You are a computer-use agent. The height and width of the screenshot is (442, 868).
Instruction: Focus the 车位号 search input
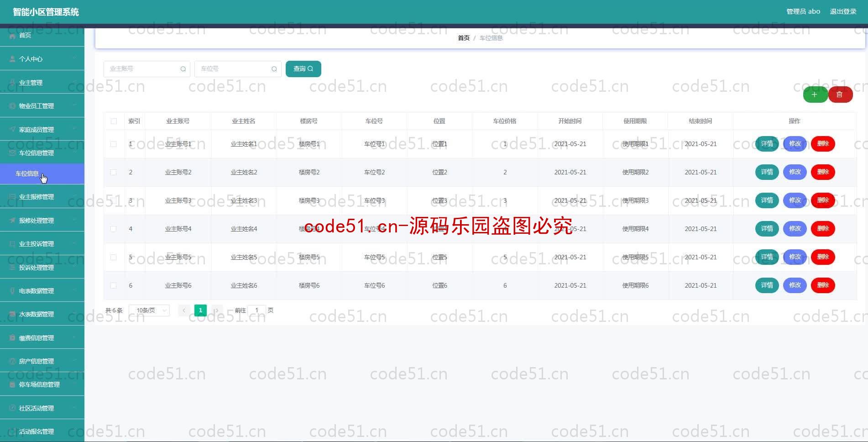(x=238, y=69)
